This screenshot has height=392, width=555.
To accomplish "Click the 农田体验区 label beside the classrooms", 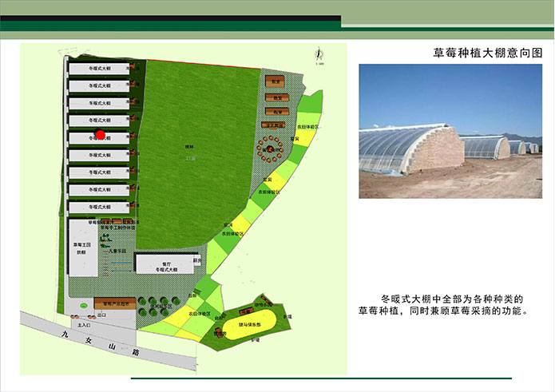I will (307, 127).
